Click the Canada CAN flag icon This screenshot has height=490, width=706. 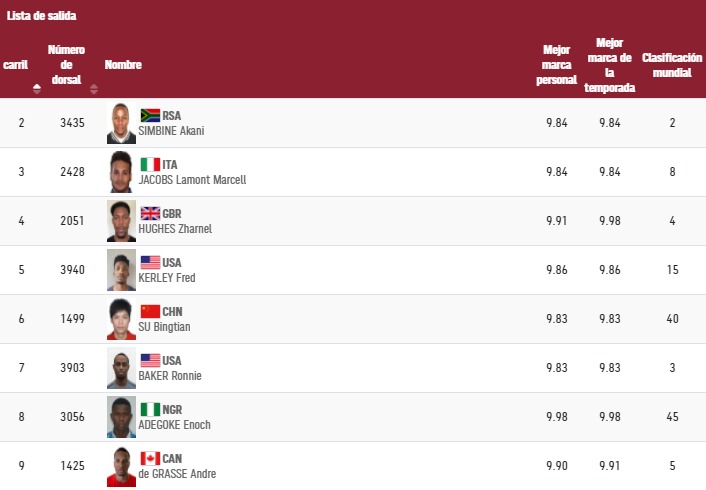click(150, 458)
